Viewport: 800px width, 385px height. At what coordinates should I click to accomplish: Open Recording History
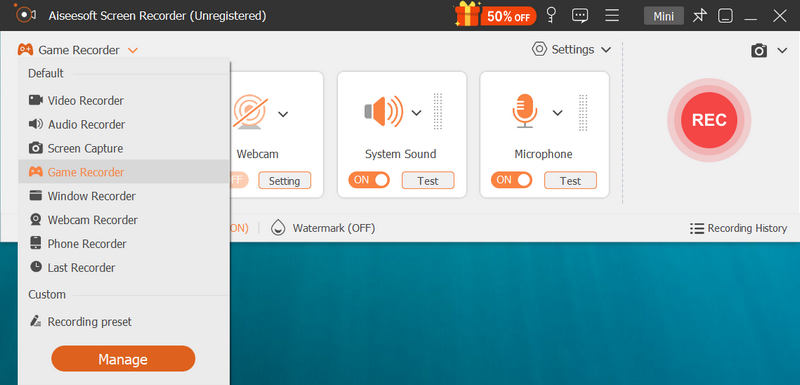click(738, 228)
